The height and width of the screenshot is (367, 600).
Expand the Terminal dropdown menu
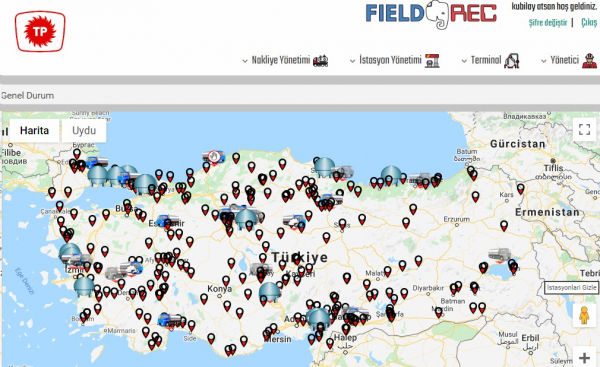pos(485,60)
